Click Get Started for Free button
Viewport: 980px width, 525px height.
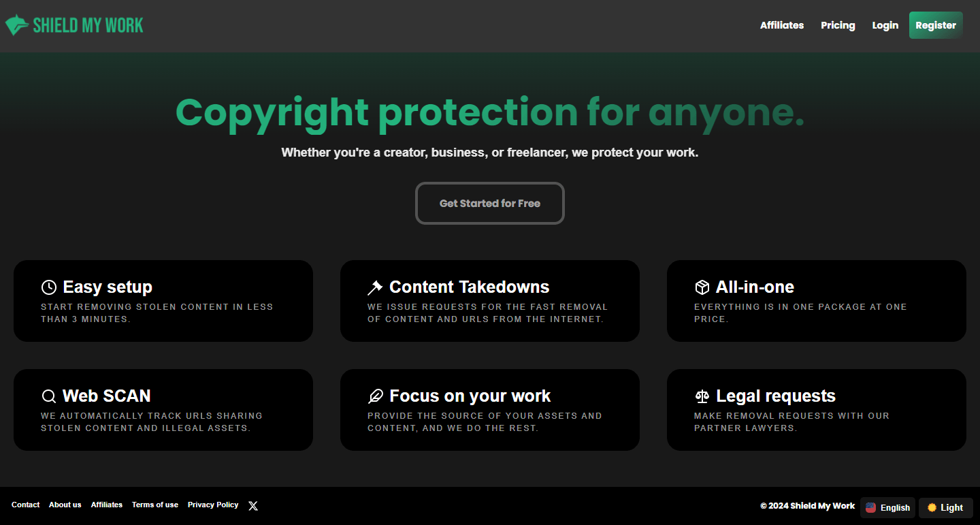(x=490, y=203)
